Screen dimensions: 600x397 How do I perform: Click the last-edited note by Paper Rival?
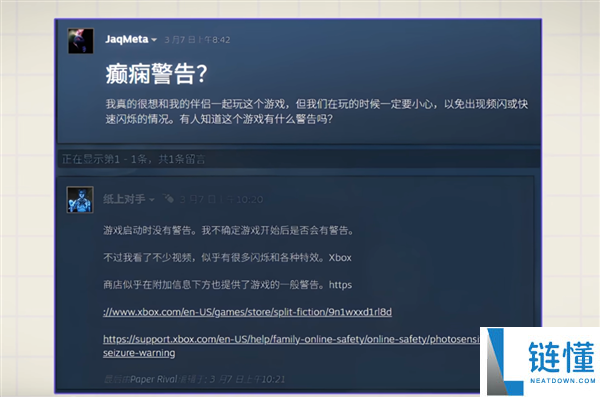tap(194, 379)
